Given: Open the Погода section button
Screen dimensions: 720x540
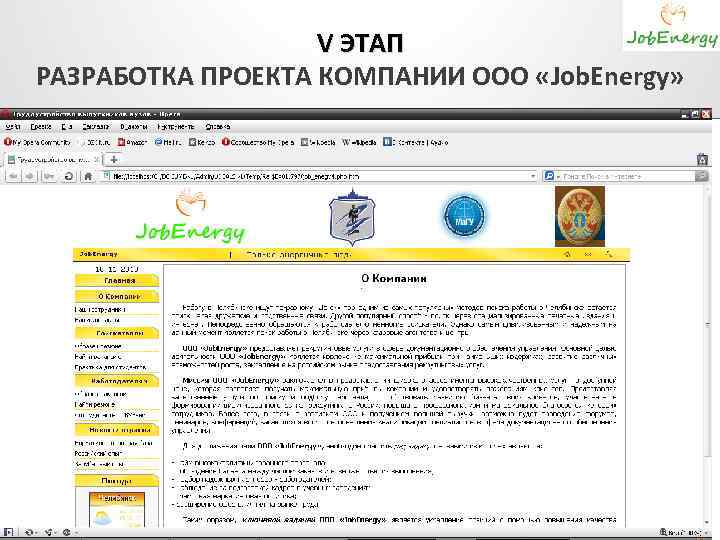Looking at the screenshot, I should 117,481.
